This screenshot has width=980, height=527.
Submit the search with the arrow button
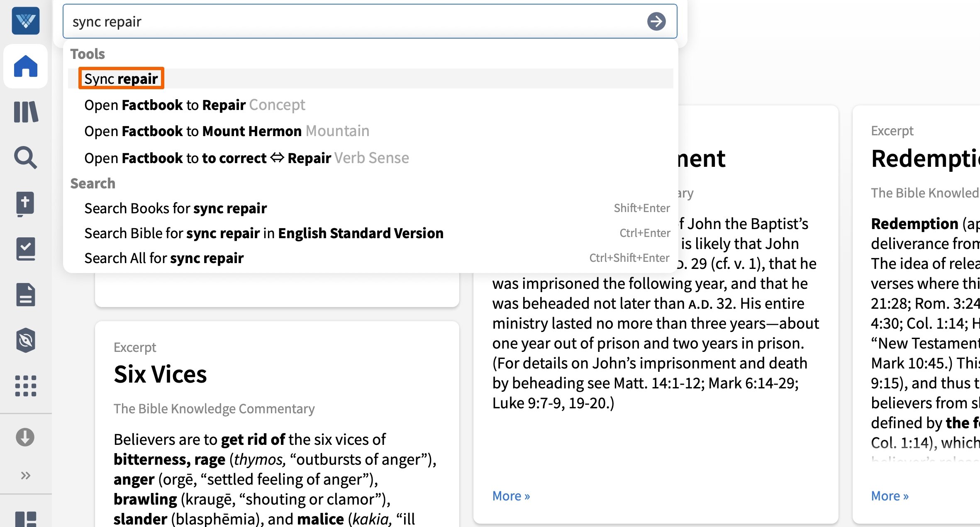(656, 22)
